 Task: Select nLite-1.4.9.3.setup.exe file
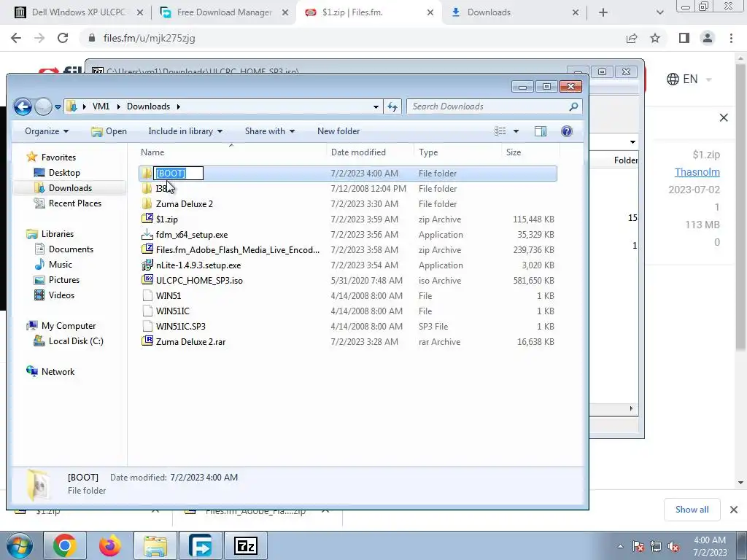(198, 265)
